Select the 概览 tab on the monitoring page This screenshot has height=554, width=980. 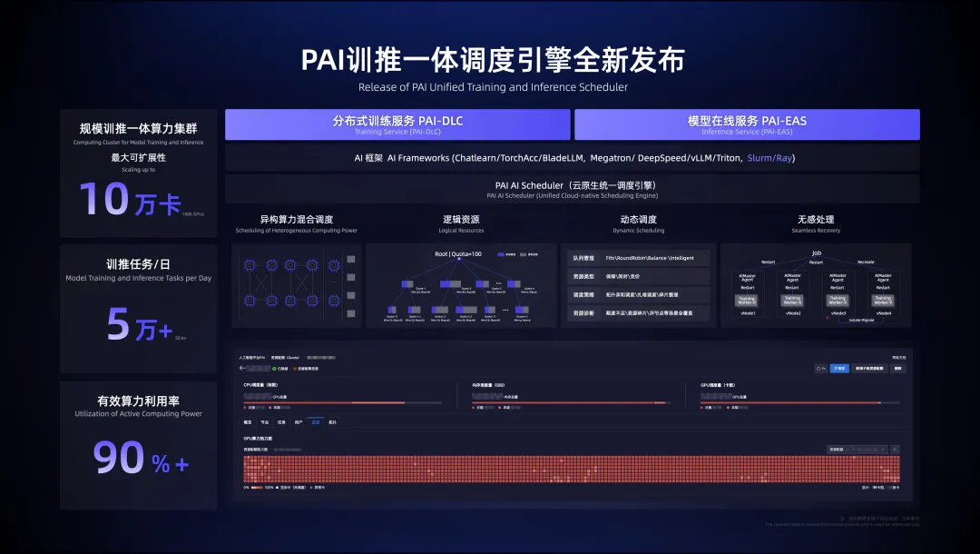(x=247, y=420)
